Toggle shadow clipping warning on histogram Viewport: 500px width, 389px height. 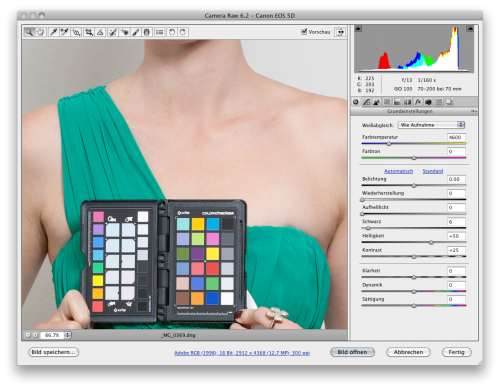coord(358,29)
